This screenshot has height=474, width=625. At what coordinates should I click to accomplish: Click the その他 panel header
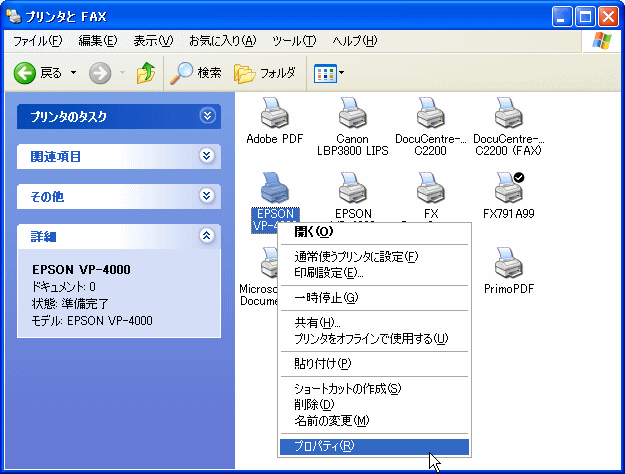pyautogui.click(x=119, y=196)
